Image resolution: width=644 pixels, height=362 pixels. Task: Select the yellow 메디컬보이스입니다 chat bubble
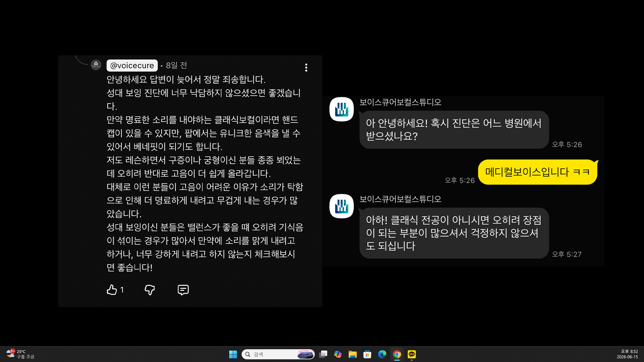pyautogui.click(x=538, y=172)
